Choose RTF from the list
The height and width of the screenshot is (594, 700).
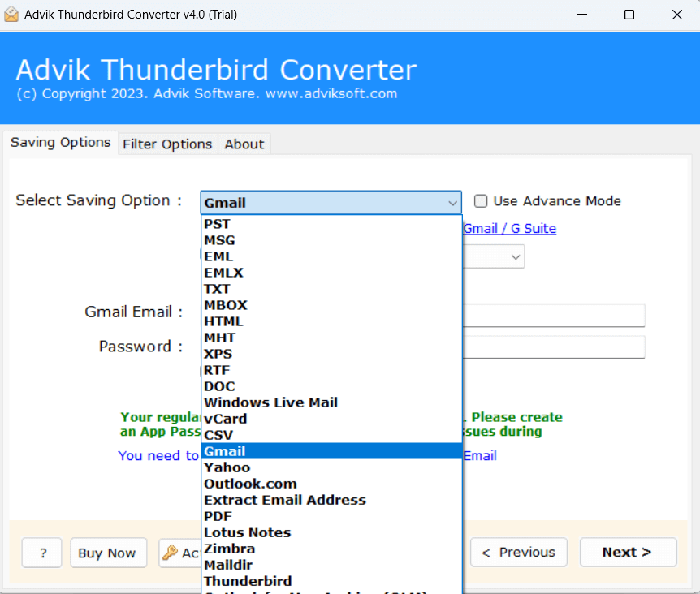331,370
